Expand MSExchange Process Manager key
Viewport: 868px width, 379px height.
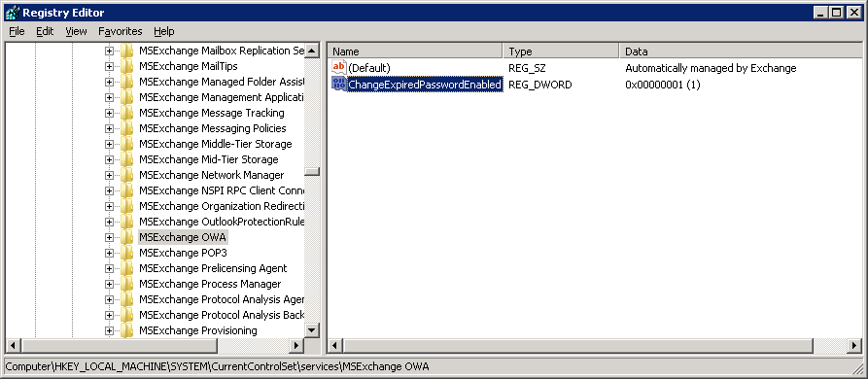tap(109, 284)
